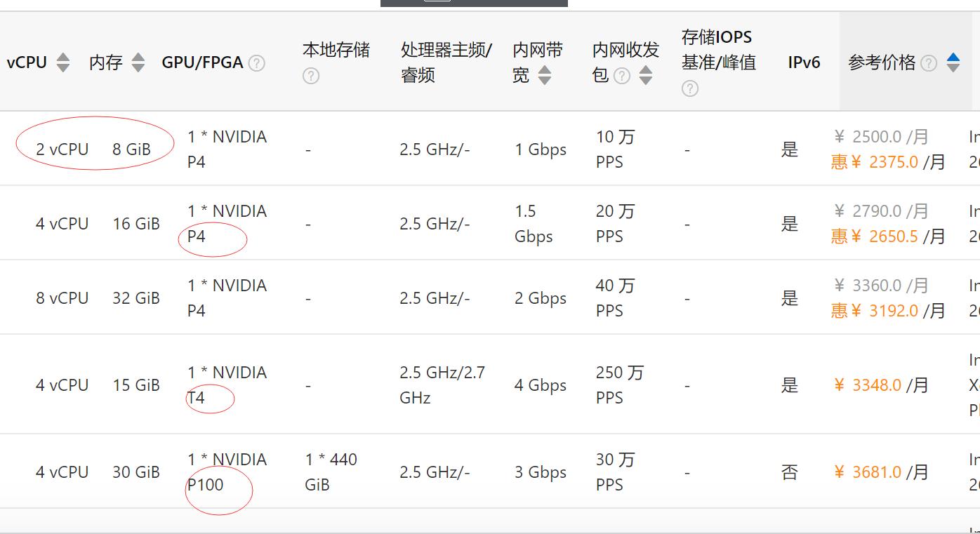This screenshot has width=980, height=534.
Task: Select the 2 vCPU 8 GiB row
Action: point(93,149)
